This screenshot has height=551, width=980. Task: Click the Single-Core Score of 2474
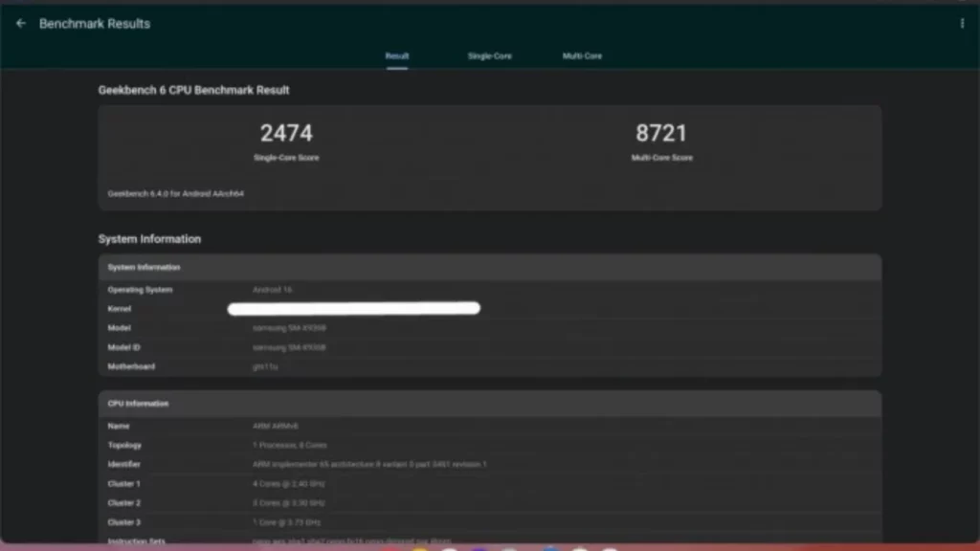pyautogui.click(x=285, y=133)
